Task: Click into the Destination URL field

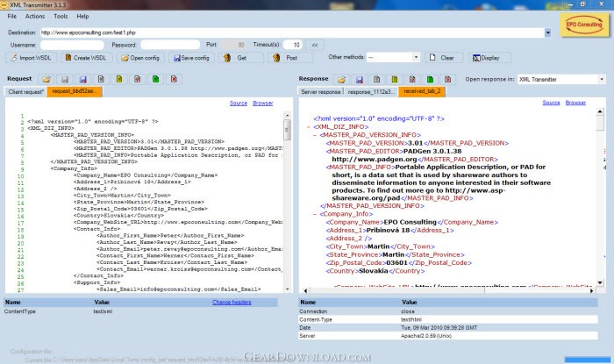Action: (x=292, y=32)
